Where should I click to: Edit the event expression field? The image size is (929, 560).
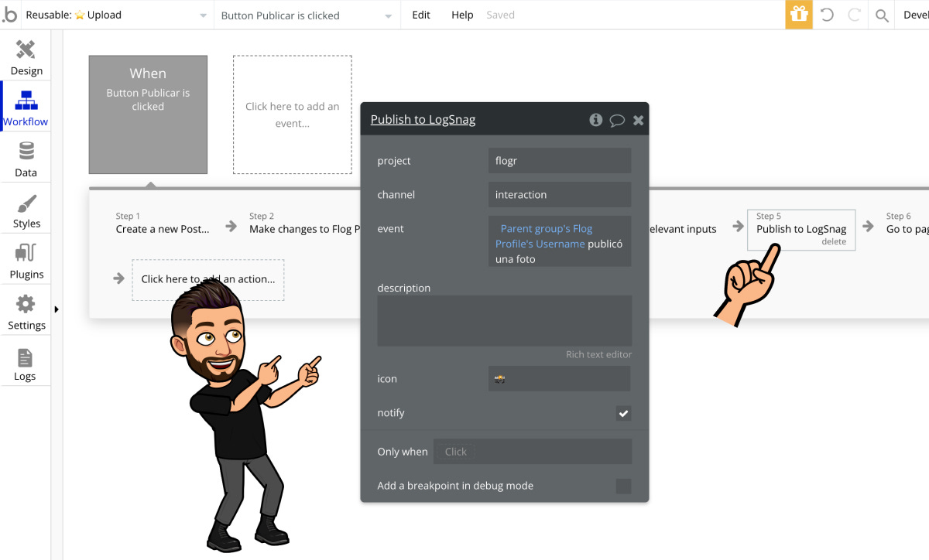[560, 242]
